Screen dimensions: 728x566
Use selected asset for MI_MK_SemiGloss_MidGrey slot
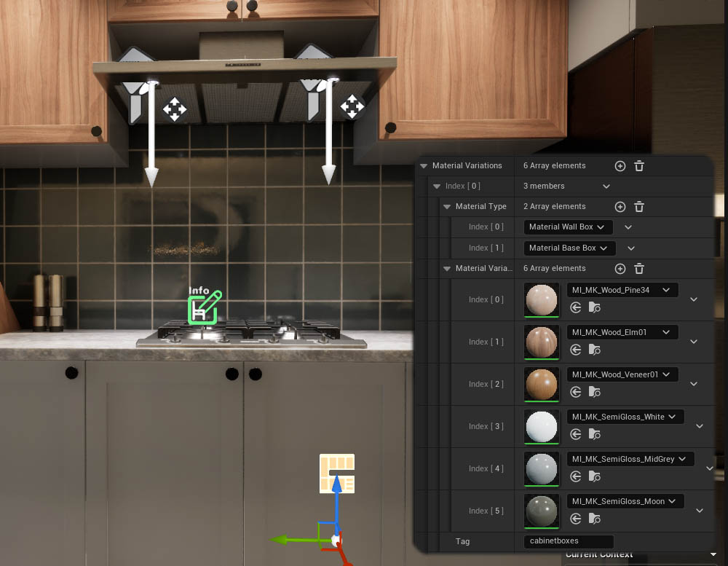(576, 477)
